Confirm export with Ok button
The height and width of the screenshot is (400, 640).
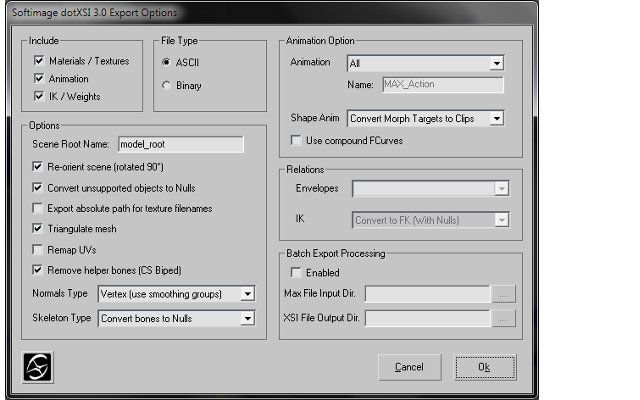click(485, 367)
